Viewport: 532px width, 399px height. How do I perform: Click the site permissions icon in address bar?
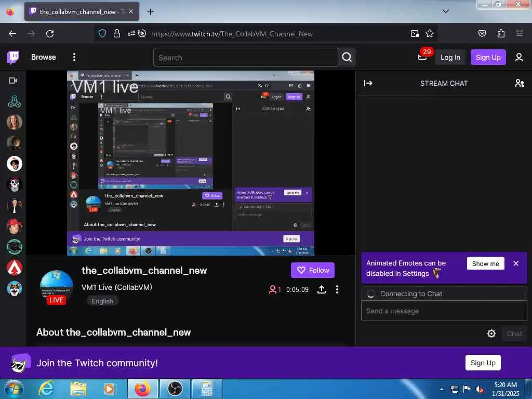click(x=131, y=34)
